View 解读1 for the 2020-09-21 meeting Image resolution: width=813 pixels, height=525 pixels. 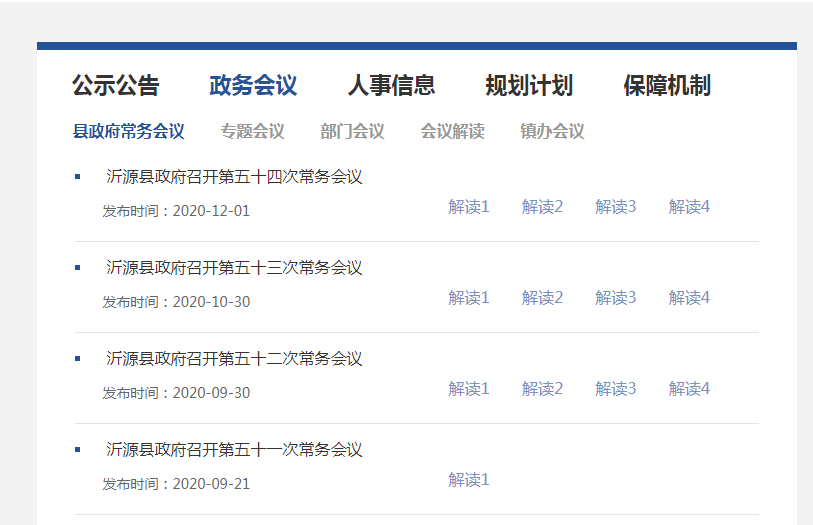point(469,480)
